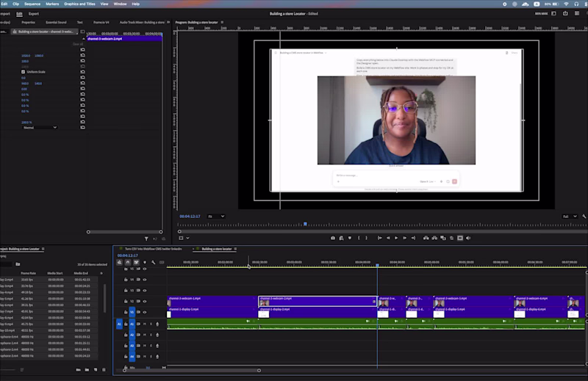Lock the V2 video track
The image size is (588, 381).
click(126, 301)
